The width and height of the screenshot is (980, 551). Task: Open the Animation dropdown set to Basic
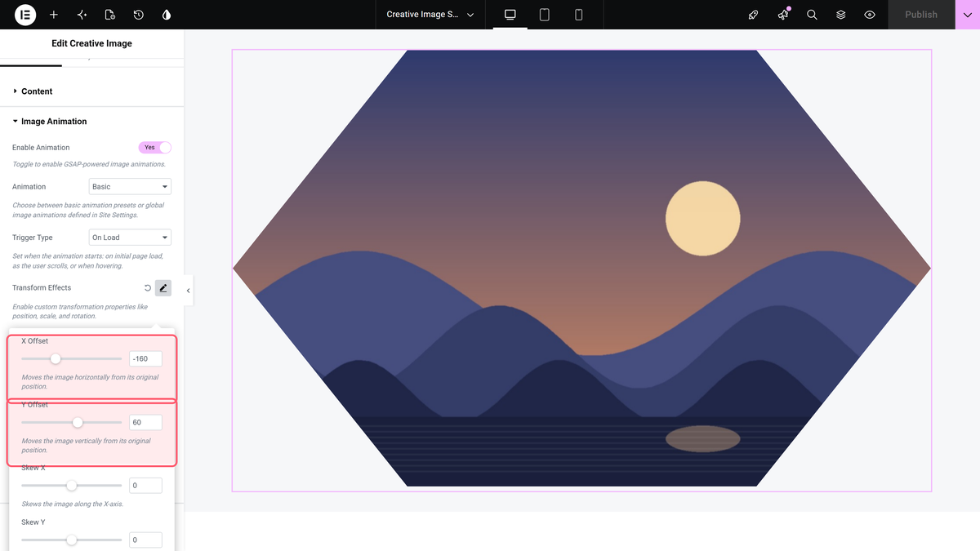(130, 187)
